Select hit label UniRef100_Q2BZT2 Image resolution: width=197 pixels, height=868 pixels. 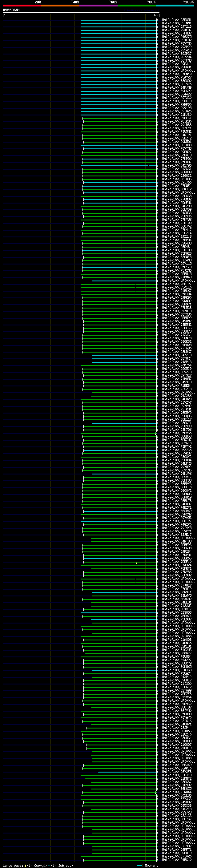pos(176,139)
